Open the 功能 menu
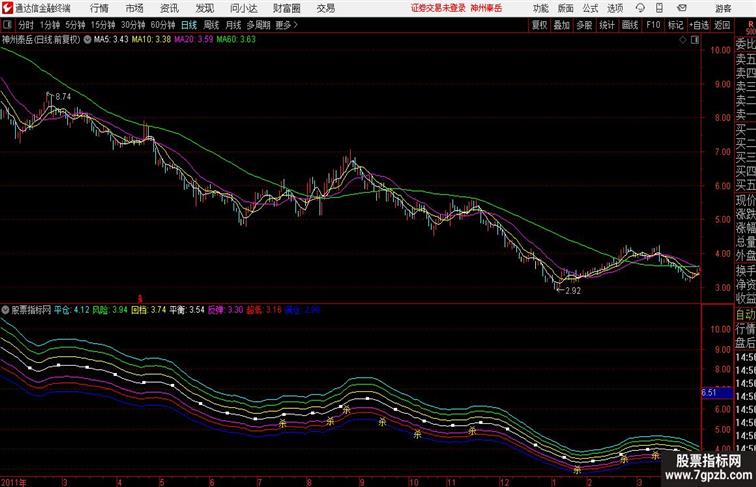 (541, 8)
